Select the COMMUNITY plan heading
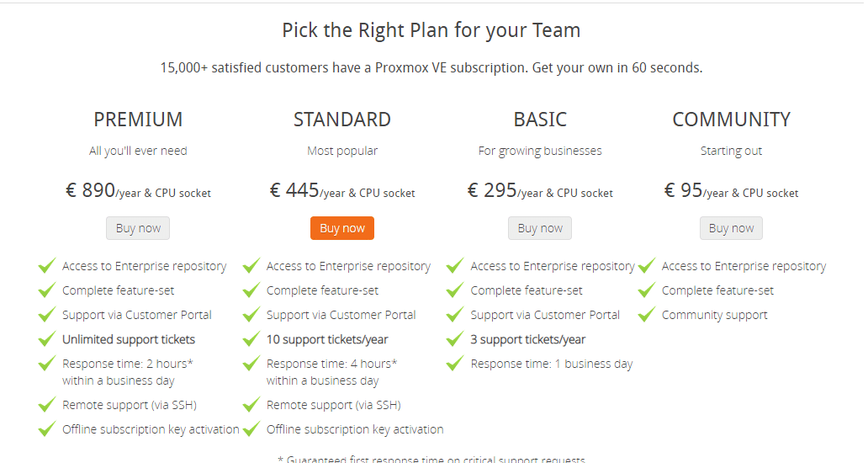This screenshot has height=463, width=868. point(731,120)
